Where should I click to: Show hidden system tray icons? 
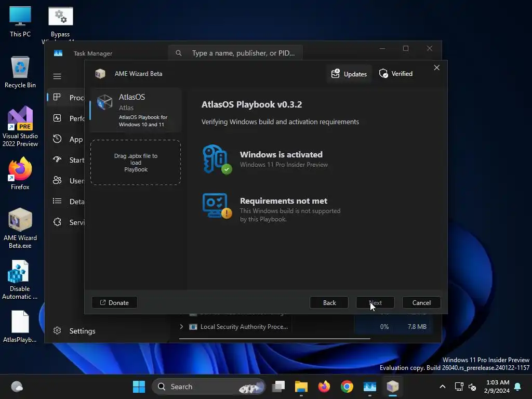click(x=443, y=387)
